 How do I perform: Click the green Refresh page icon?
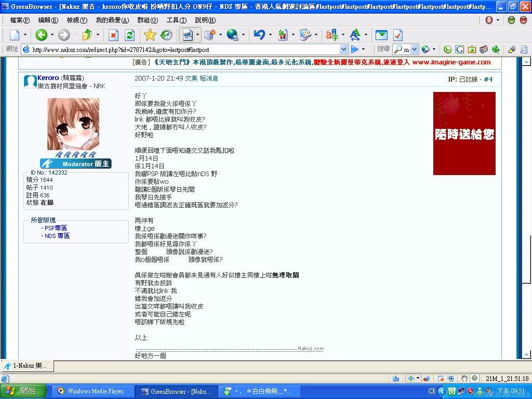tap(130, 35)
